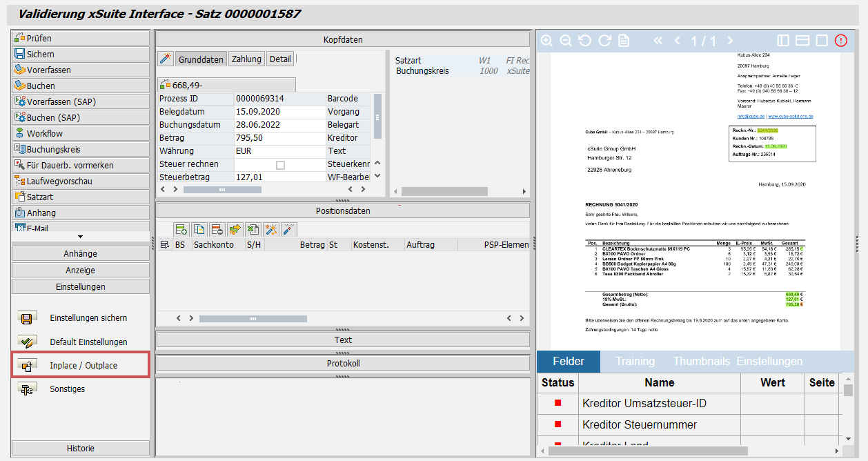868x461 pixels.
Task: Rotate the document clockwise
Action: click(604, 40)
